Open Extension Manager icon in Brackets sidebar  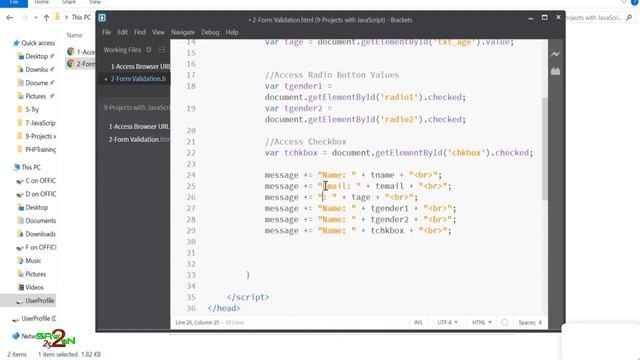(556, 71)
